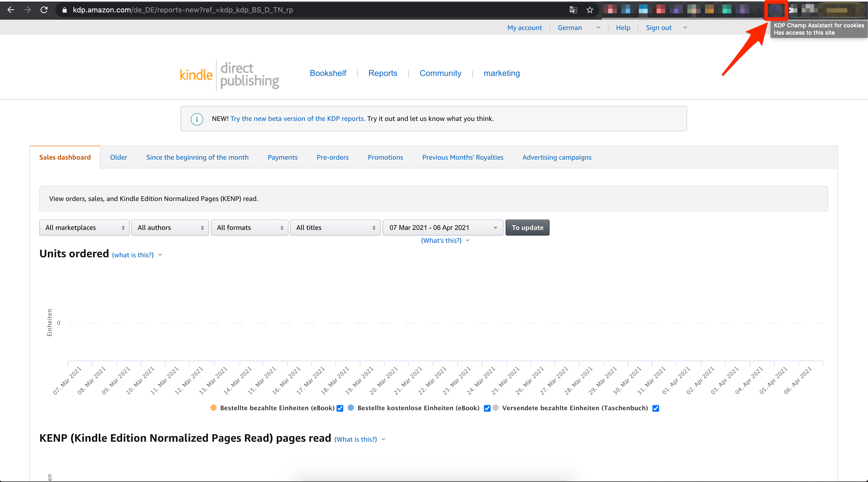Expand the chevron next to Sign out
Viewport: 868px width, 482px height.
coord(685,28)
